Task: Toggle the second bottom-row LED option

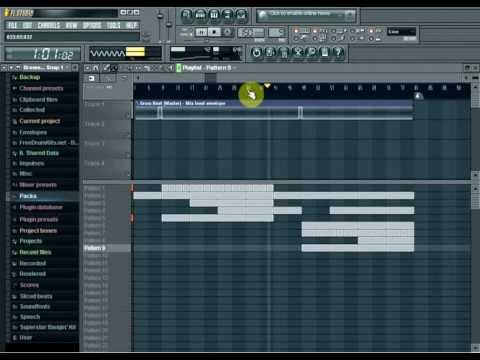Action: pos(314,39)
